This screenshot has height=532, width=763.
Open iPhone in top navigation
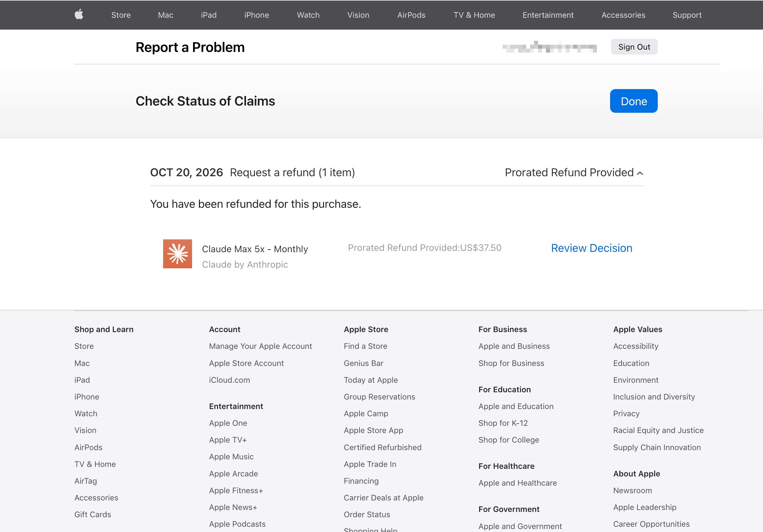(x=257, y=15)
